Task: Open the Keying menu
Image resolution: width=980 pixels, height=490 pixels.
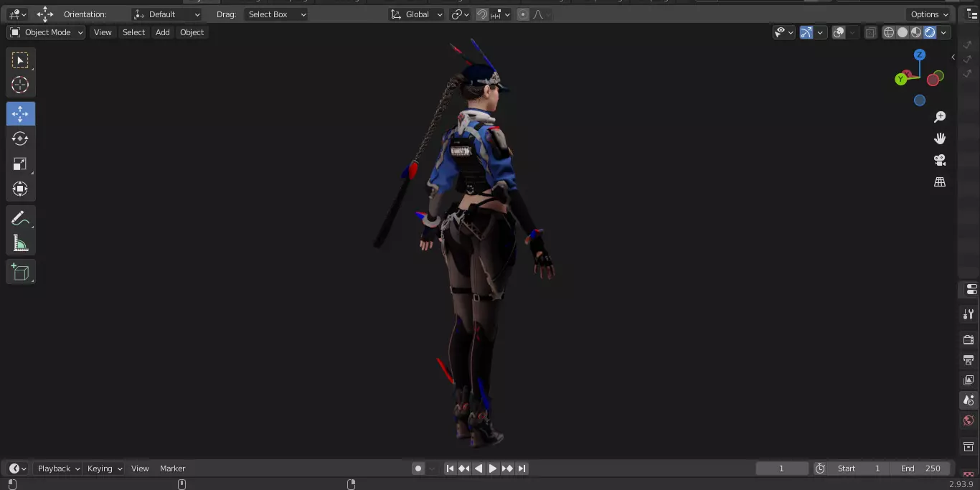Action: tap(104, 468)
